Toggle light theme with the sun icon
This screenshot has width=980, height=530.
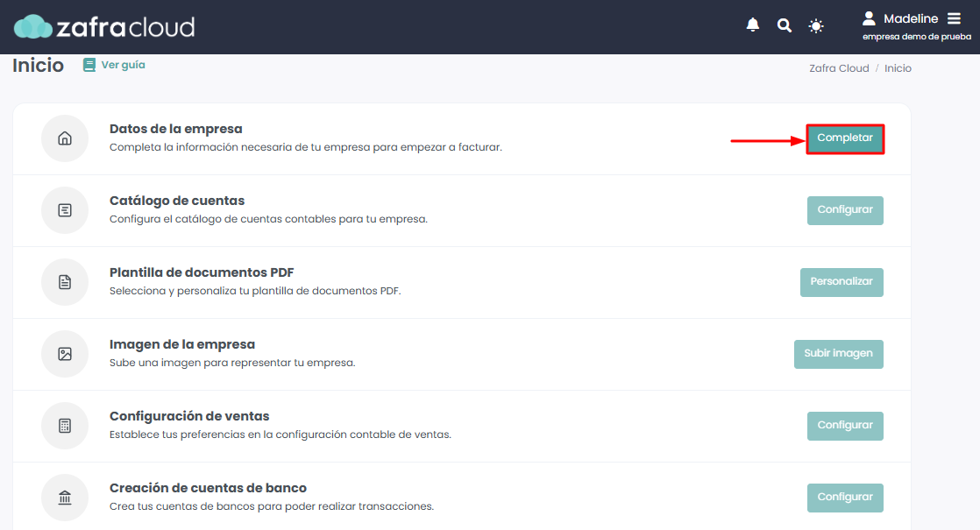(x=815, y=26)
